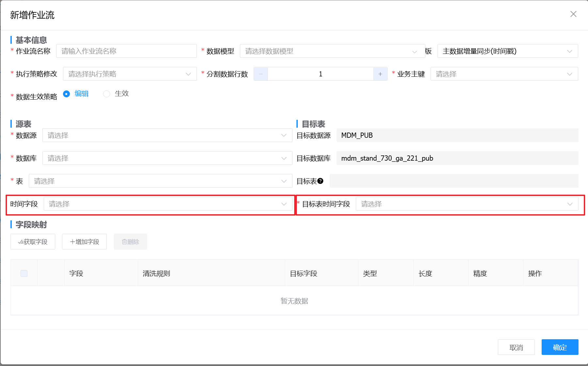Tick the select-all checkbox in table header
Image resolution: width=588 pixels, height=366 pixels.
pyautogui.click(x=24, y=273)
